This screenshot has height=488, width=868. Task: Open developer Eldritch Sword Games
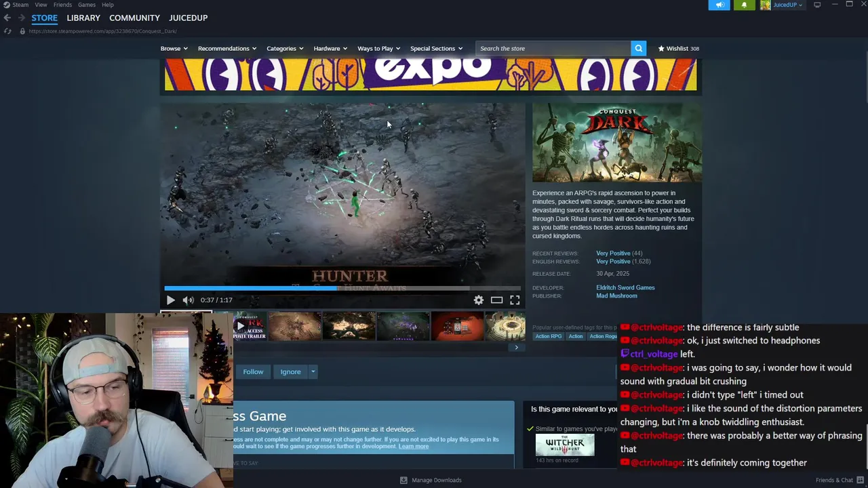(625, 288)
